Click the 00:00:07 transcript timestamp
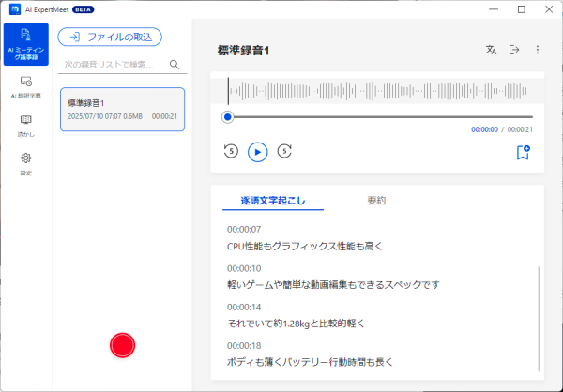This screenshot has width=563, height=392. pyautogui.click(x=244, y=230)
